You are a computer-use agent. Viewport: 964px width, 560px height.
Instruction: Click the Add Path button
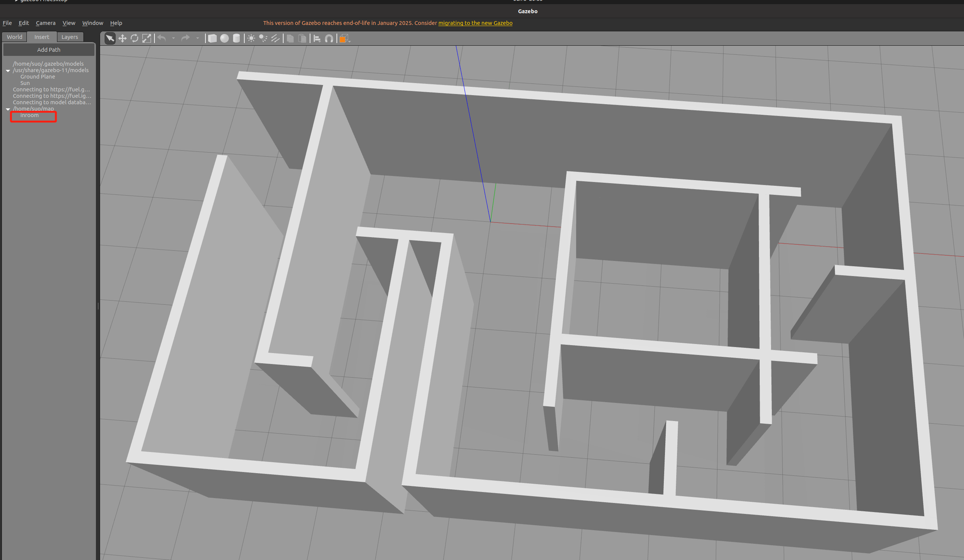[x=49, y=50]
